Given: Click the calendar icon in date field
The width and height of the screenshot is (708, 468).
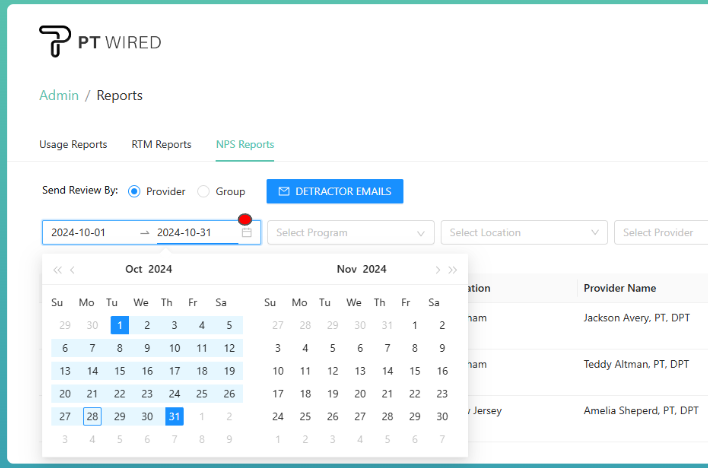Looking at the screenshot, I should [x=247, y=233].
